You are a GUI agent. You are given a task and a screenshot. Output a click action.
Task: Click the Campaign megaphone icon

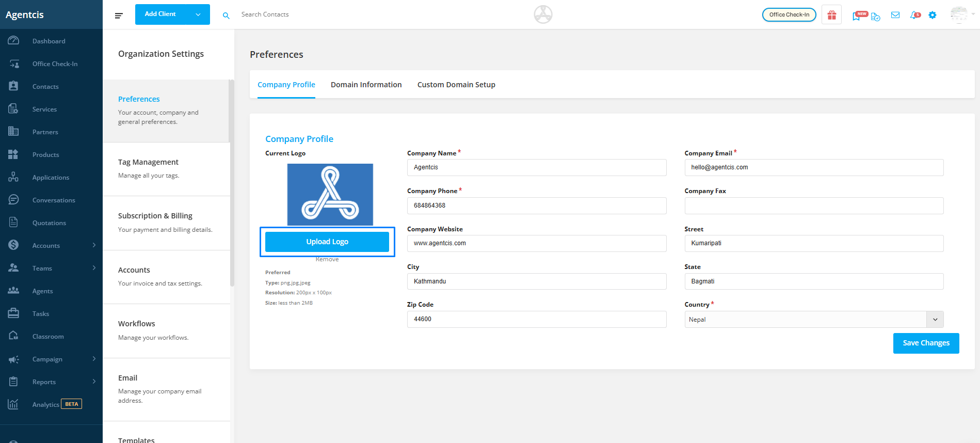13,359
